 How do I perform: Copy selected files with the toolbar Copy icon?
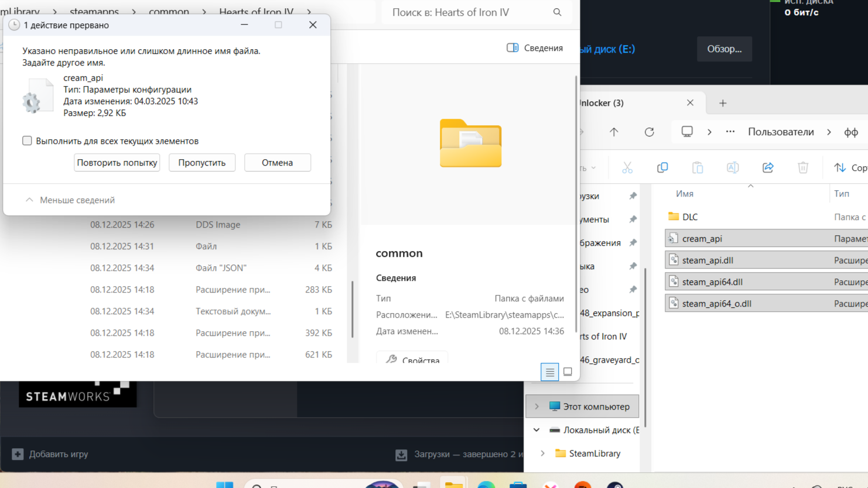pyautogui.click(x=662, y=168)
